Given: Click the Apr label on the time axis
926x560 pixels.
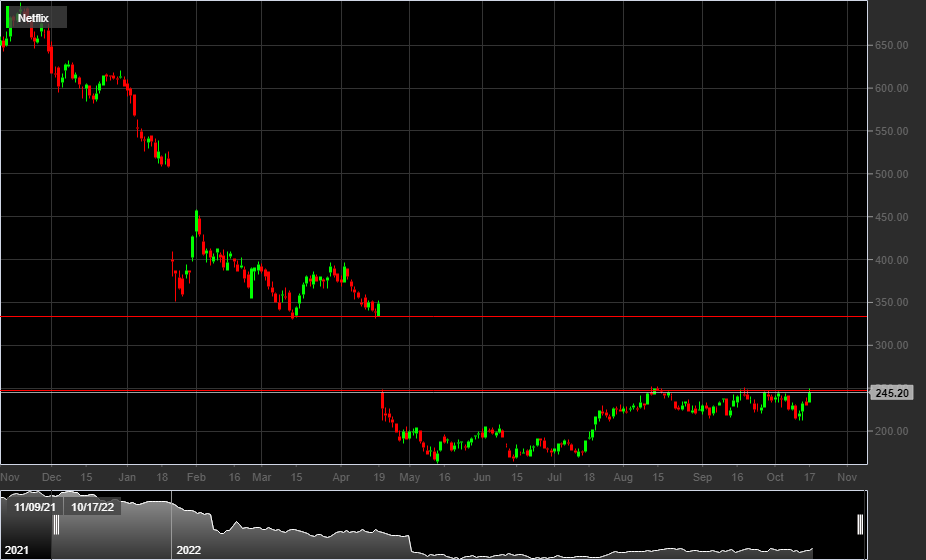Looking at the screenshot, I should [x=341, y=477].
